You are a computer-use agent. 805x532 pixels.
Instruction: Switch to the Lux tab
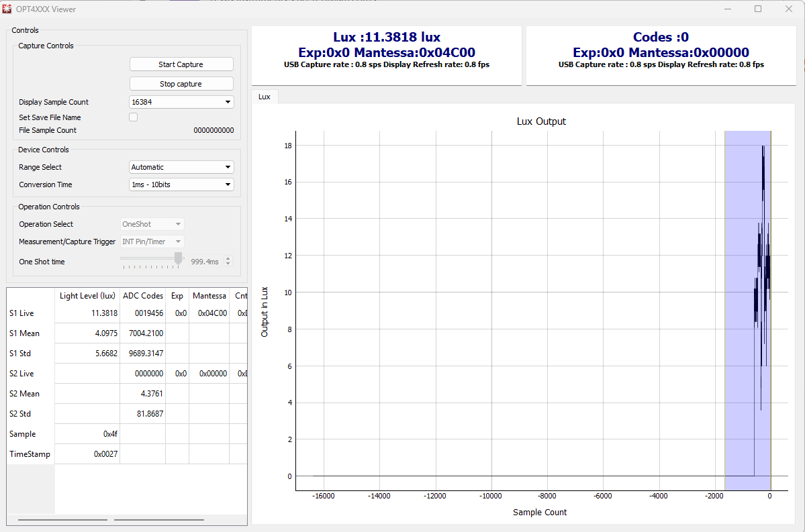[x=265, y=97]
